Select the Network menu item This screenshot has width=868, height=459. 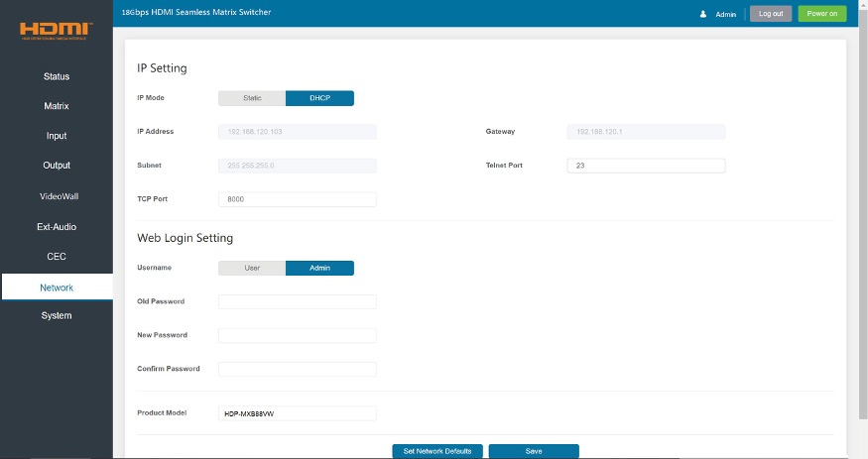tap(57, 287)
